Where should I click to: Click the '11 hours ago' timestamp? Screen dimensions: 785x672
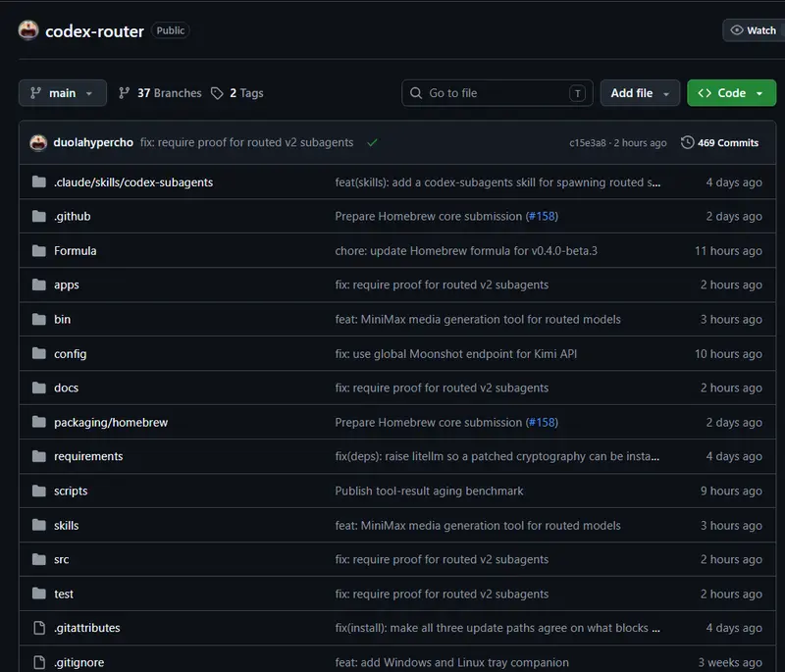coord(728,251)
